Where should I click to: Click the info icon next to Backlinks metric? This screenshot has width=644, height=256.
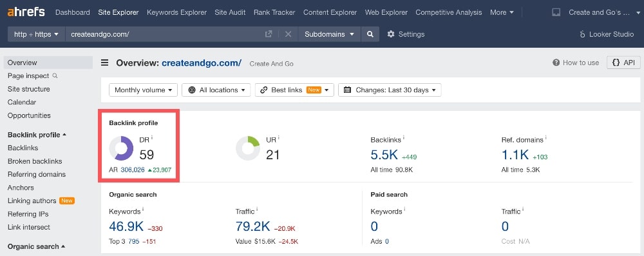click(404, 137)
